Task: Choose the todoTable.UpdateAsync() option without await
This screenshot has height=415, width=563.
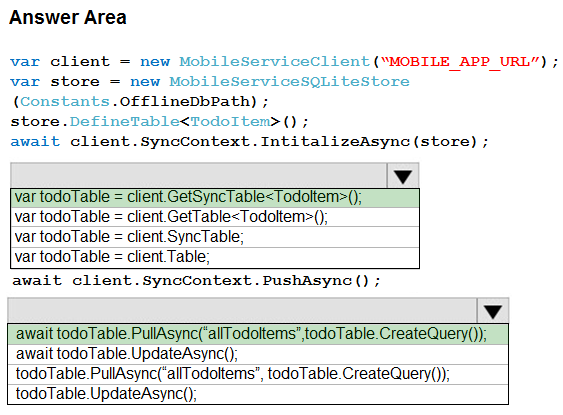Action: 258,394
